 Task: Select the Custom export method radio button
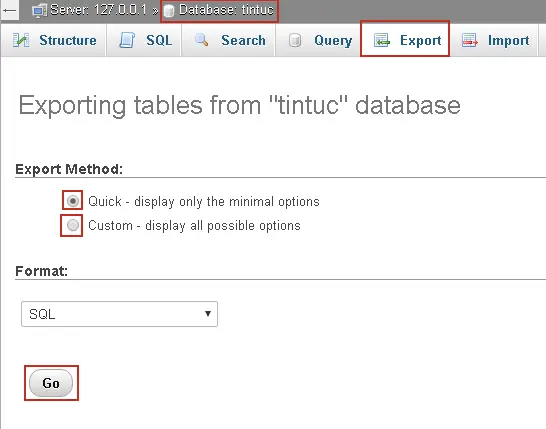pyautogui.click(x=73, y=225)
